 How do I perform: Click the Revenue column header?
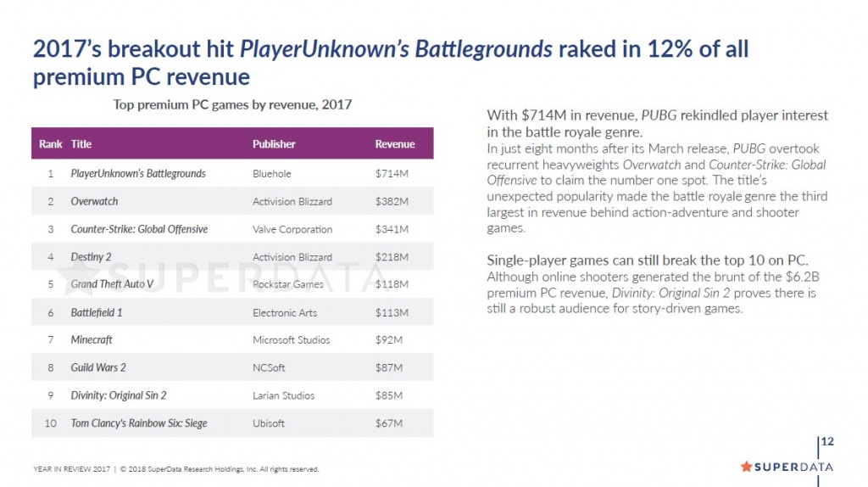click(x=395, y=144)
